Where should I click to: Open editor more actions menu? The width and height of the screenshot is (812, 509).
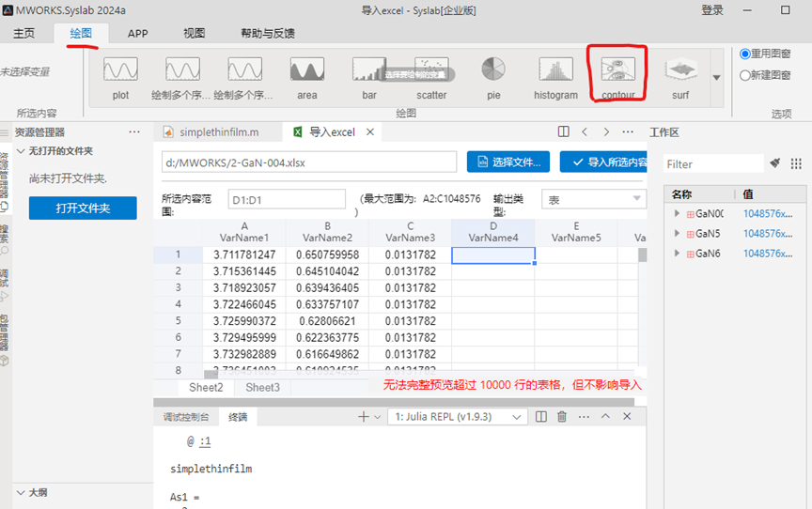(x=628, y=131)
